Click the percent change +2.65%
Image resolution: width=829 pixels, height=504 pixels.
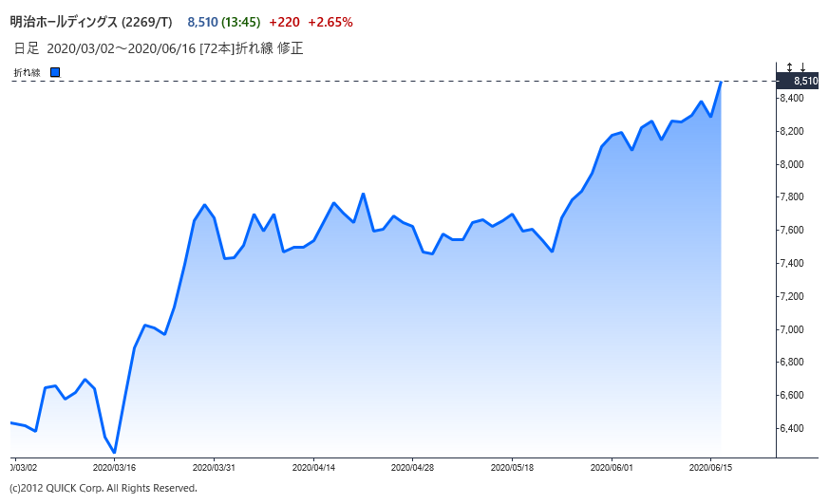point(330,22)
